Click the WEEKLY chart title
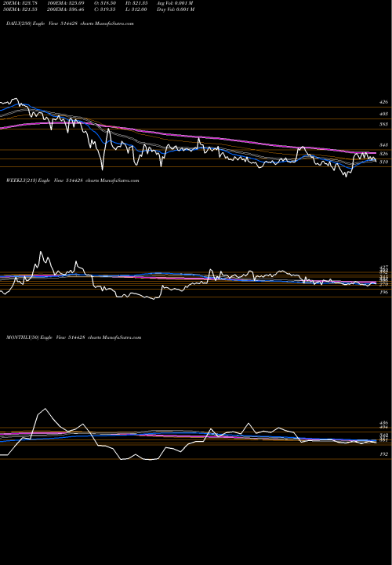This screenshot has width=392, height=565. (72, 180)
